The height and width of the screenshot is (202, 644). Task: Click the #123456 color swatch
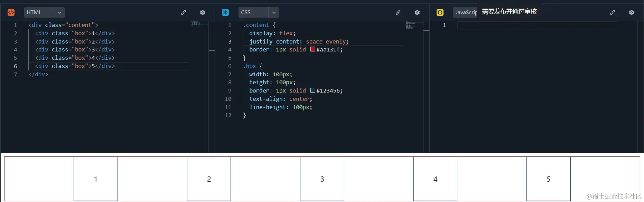click(x=313, y=90)
